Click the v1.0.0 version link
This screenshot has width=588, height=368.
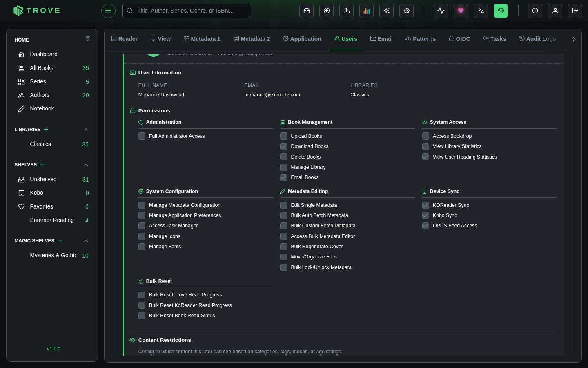[x=53, y=349]
